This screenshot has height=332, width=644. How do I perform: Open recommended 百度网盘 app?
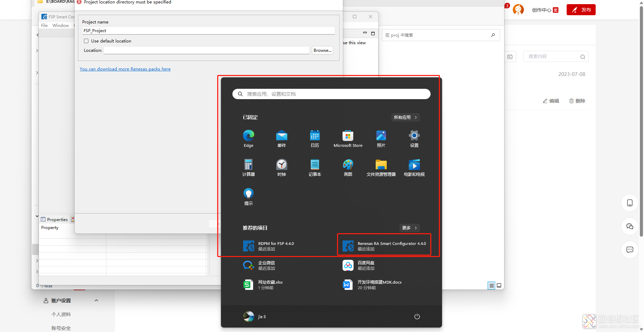click(x=358, y=265)
